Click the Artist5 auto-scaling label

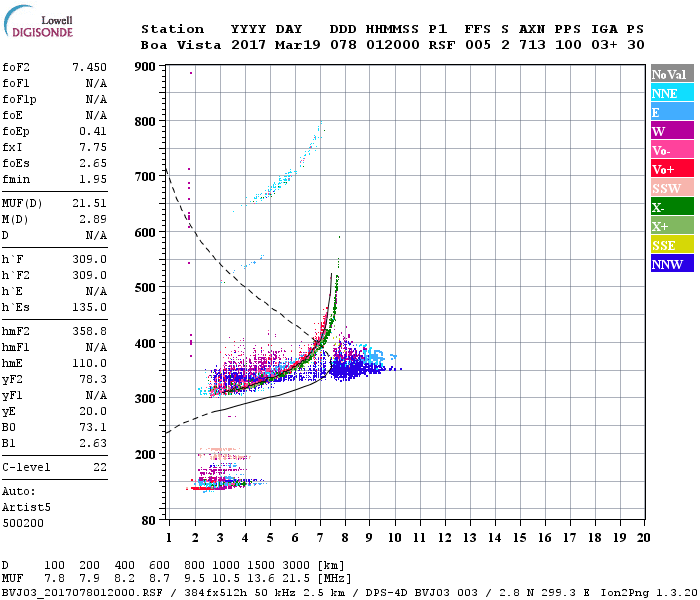[26, 508]
